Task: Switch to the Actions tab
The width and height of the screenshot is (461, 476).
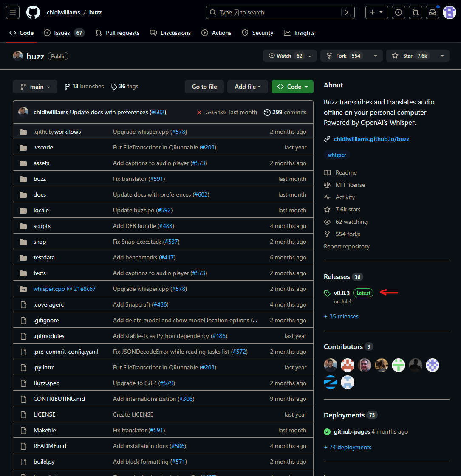Action: pos(217,33)
